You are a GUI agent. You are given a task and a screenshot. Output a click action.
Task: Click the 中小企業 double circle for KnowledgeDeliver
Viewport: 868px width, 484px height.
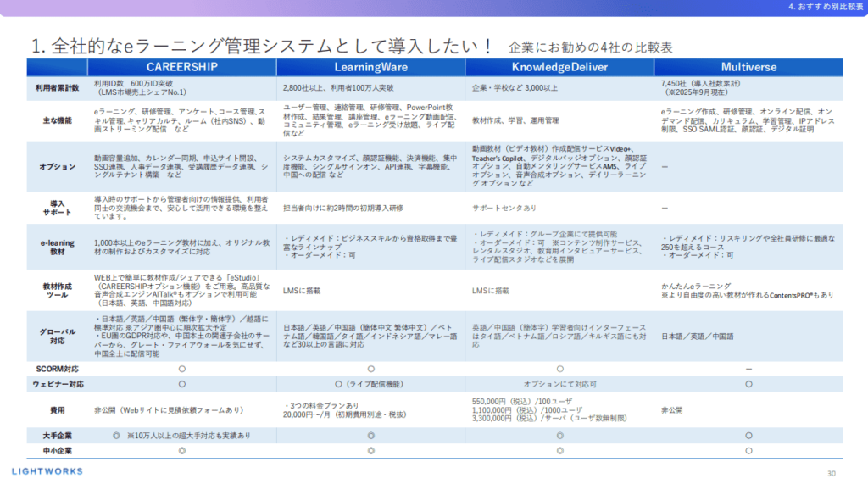point(559,451)
